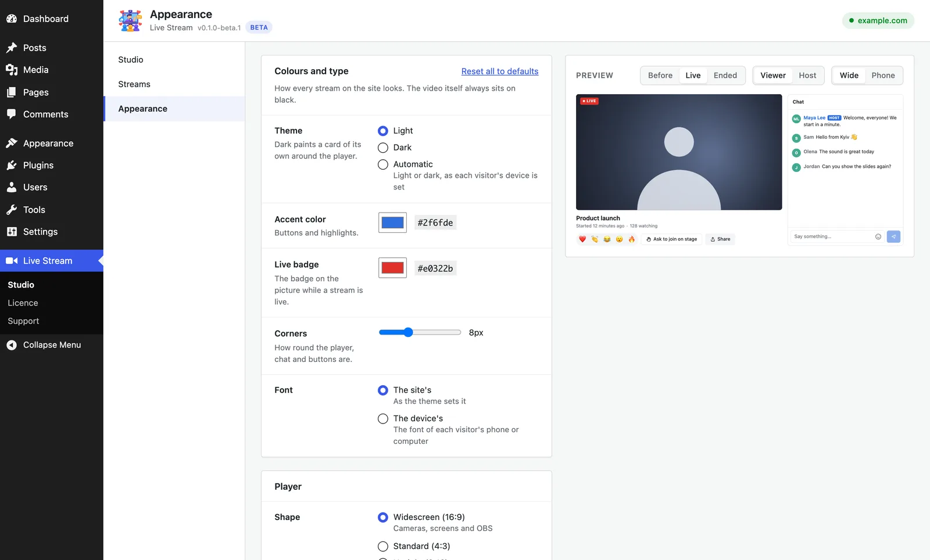Switch the preview to Phone layout

coord(883,76)
